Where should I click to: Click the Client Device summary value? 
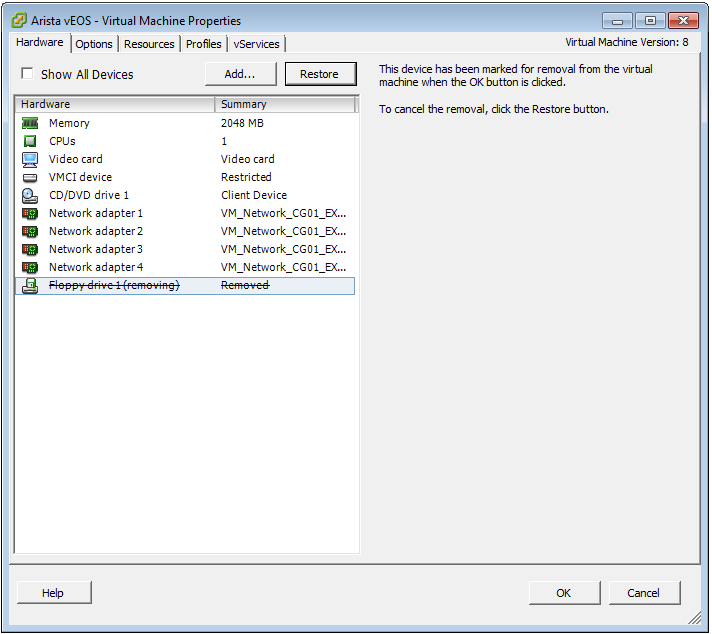(254, 195)
